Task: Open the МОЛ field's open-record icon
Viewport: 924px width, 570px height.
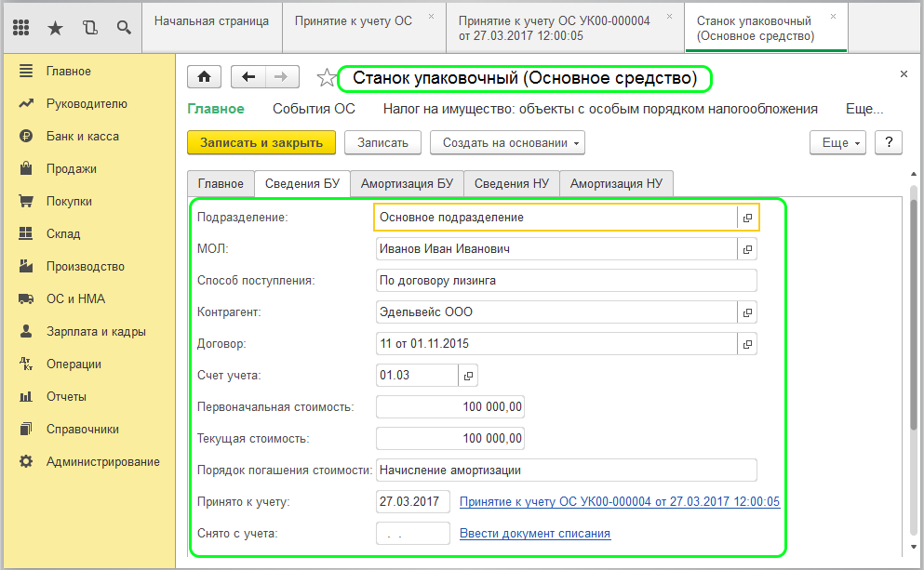Action: click(x=746, y=249)
